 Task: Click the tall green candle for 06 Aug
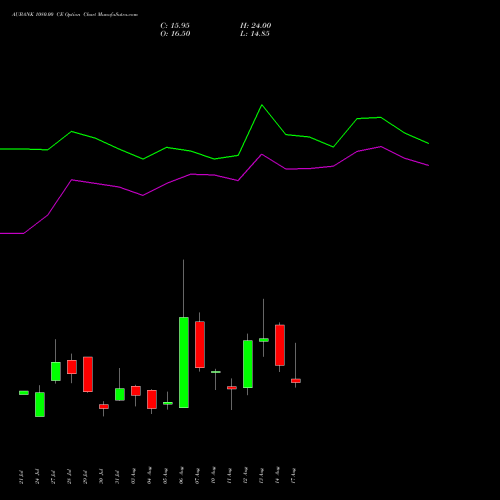click(x=184, y=362)
